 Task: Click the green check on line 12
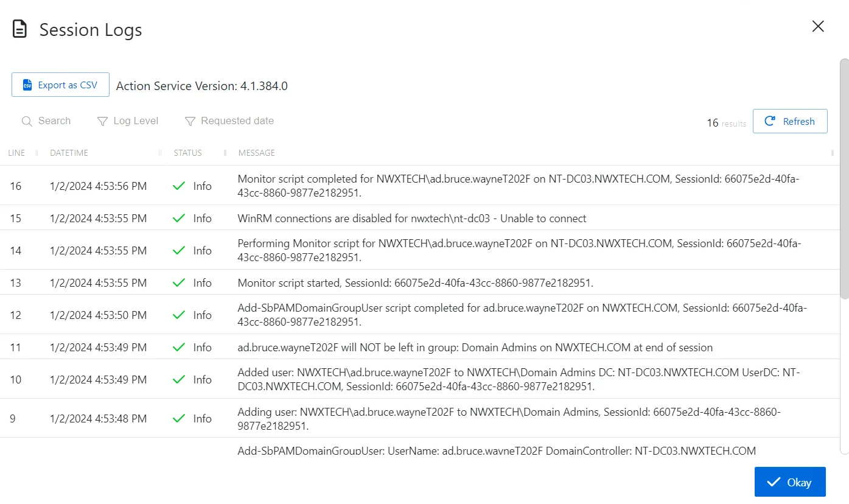[x=179, y=315]
